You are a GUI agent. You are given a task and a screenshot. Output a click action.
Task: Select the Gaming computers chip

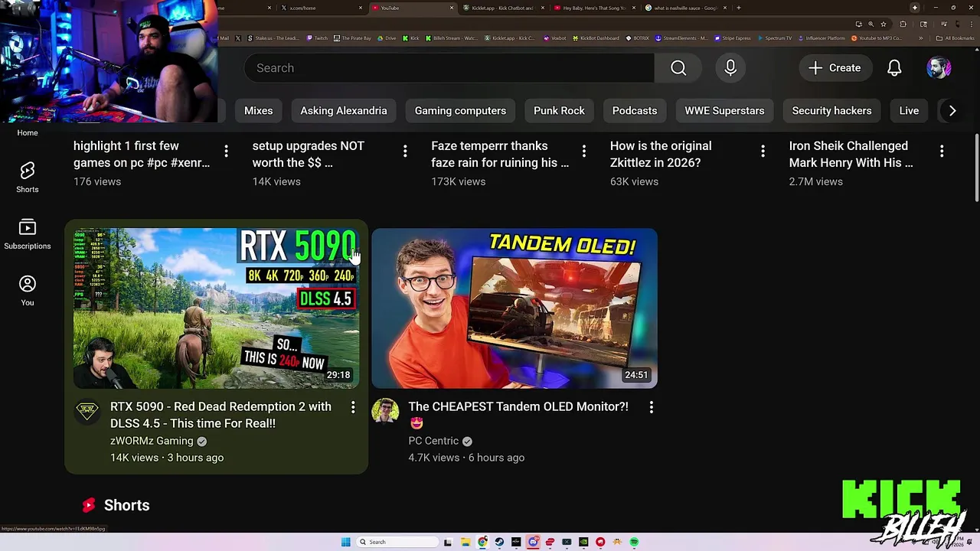coord(460,110)
